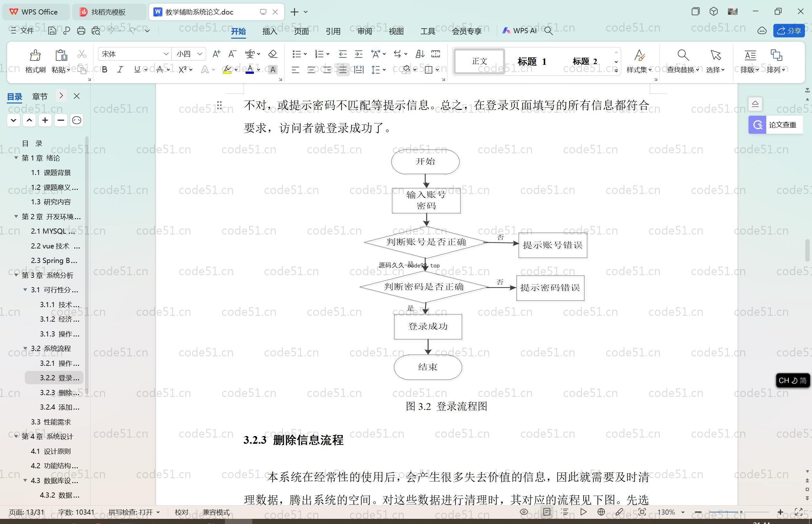The image size is (812, 524).
Task: Toggle italic formatting
Action: click(120, 69)
